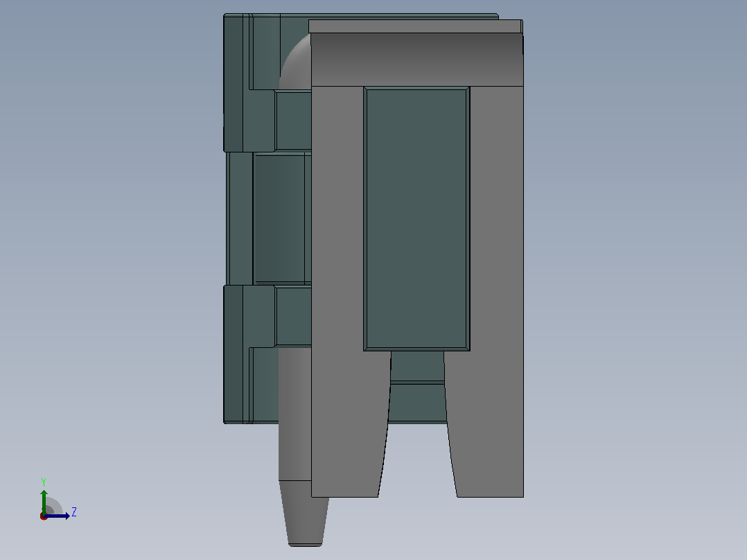Click the Y label on coordinate triad
This screenshot has width=747, height=560.
click(x=44, y=482)
